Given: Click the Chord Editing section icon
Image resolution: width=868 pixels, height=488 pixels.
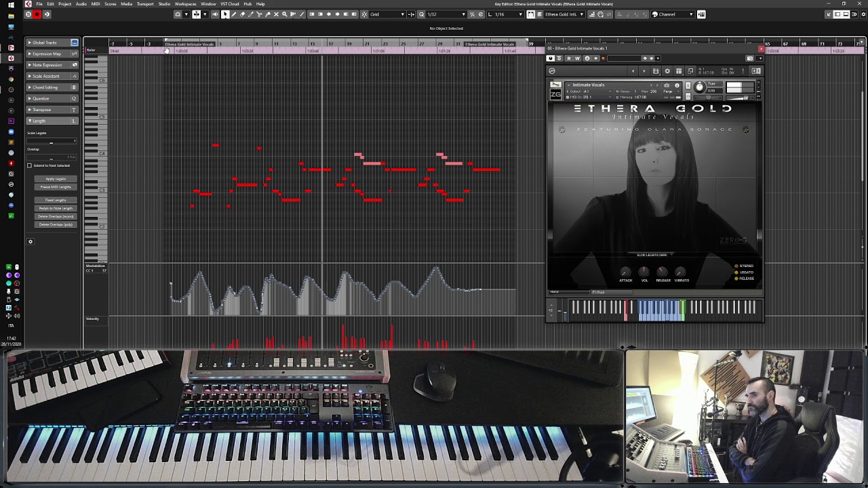Looking at the screenshot, I should pyautogui.click(x=74, y=87).
